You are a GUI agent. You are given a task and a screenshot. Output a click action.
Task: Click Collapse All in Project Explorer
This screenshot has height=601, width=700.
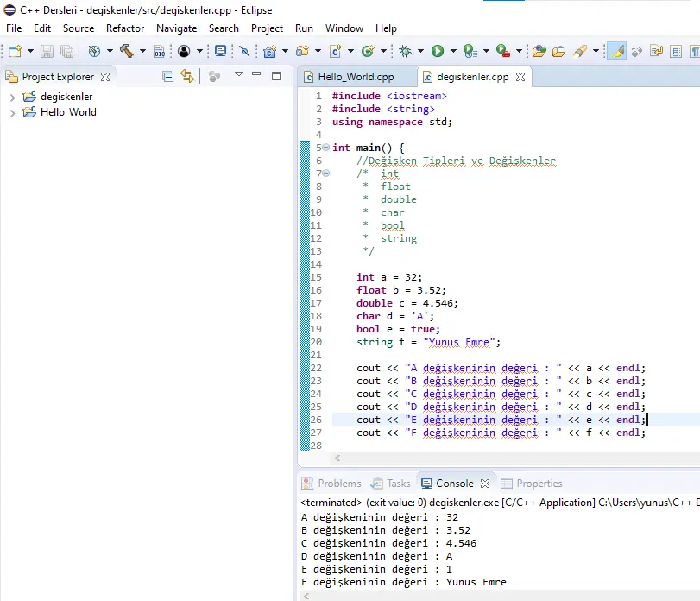[x=167, y=77]
